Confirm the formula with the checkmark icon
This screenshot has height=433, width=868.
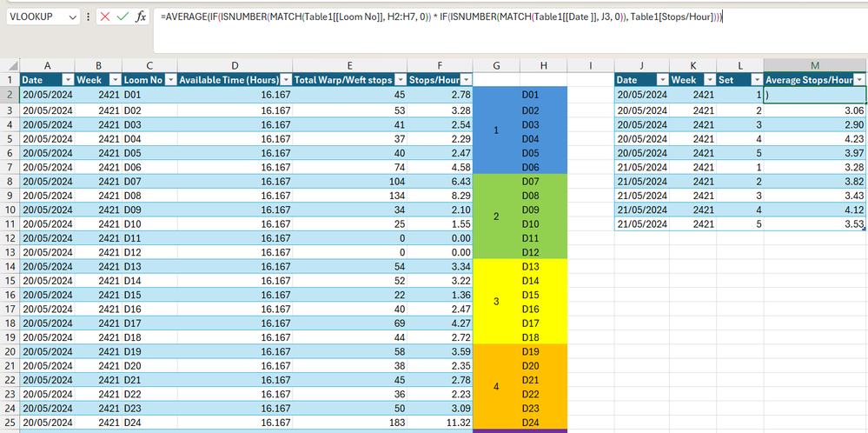[123, 17]
